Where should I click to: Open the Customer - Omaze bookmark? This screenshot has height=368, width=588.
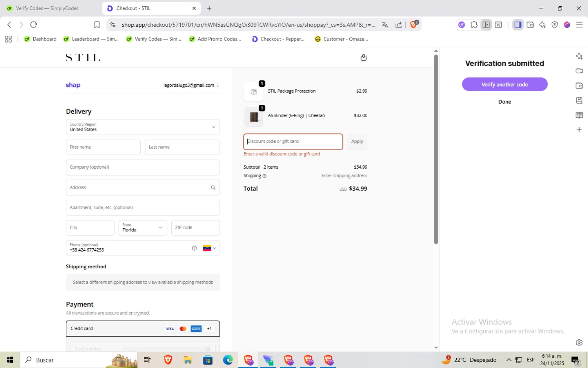(x=341, y=39)
